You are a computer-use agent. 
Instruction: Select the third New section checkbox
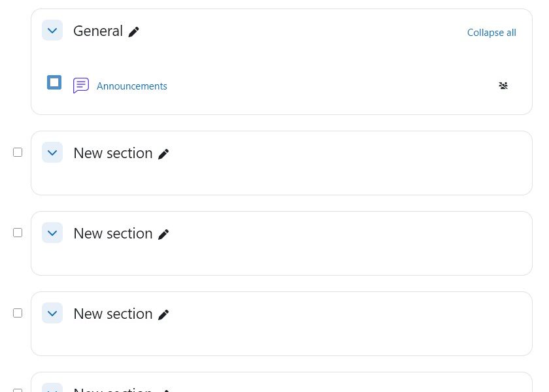pyautogui.click(x=18, y=313)
